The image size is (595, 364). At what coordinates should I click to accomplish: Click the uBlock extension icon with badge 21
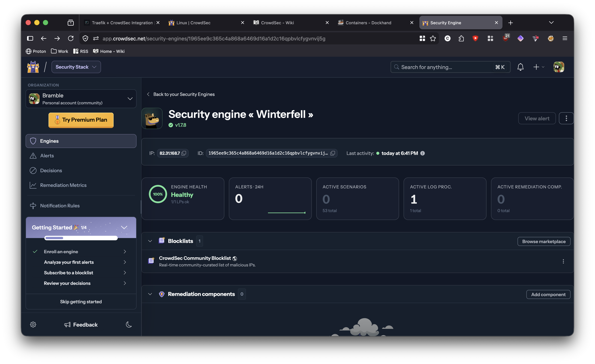[x=505, y=38]
